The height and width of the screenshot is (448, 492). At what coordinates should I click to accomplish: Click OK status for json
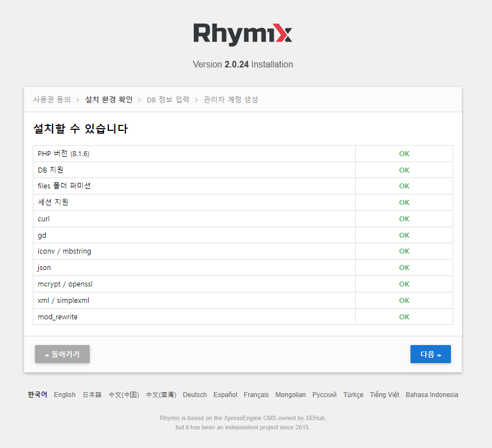[404, 267]
